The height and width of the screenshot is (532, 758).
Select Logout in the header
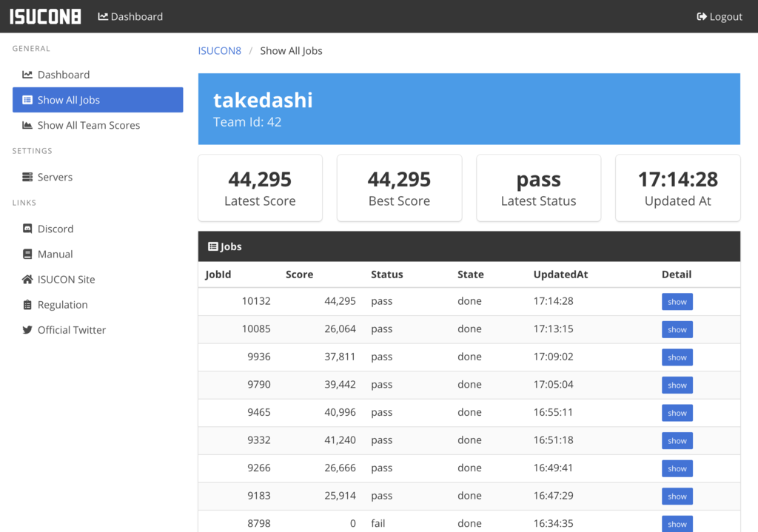pos(720,16)
